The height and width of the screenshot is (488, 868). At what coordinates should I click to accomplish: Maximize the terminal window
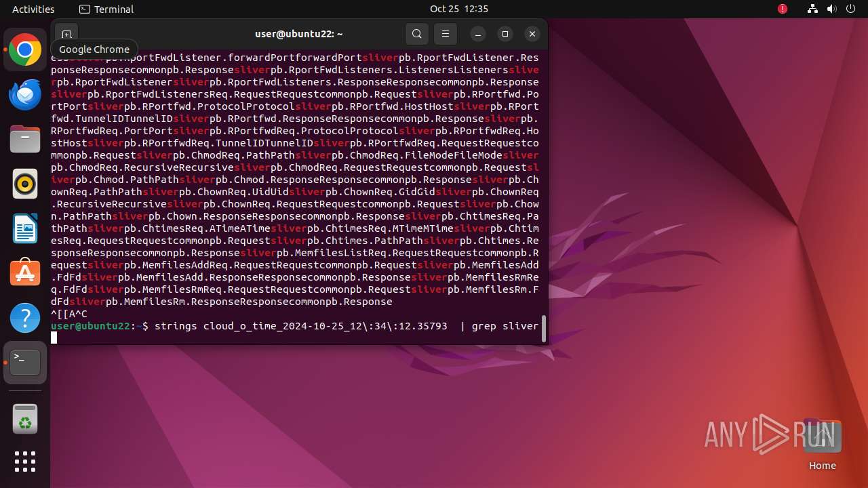click(x=505, y=34)
